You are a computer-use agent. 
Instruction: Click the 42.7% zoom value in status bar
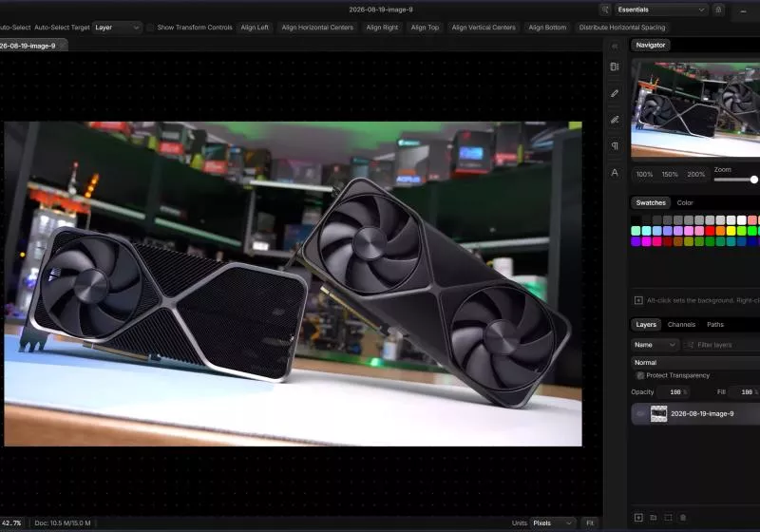point(11,522)
